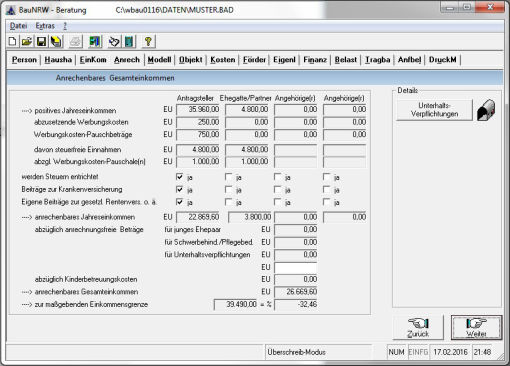Open the Anfbel tab

click(409, 60)
